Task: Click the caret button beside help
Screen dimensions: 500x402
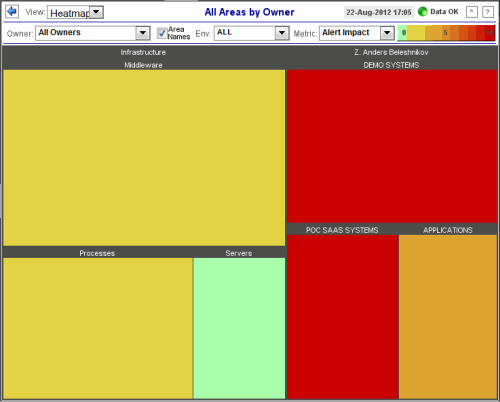Action: point(472,12)
